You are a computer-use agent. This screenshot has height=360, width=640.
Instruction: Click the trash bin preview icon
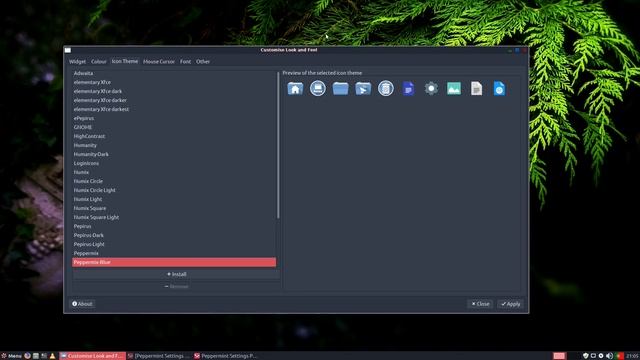tap(386, 88)
